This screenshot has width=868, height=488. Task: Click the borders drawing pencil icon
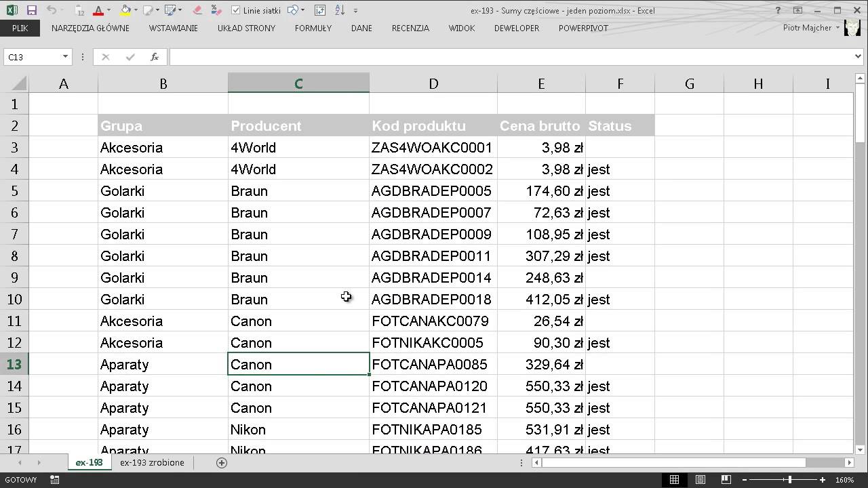coord(148,10)
